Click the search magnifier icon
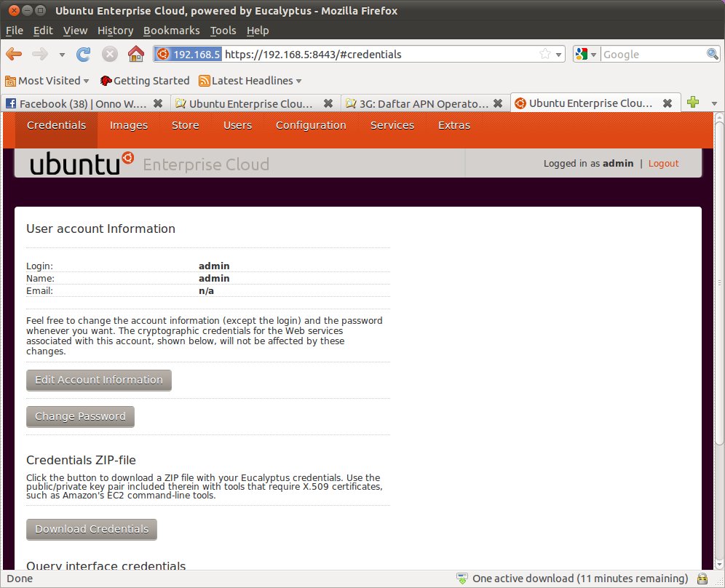This screenshot has height=588, width=725. tap(713, 54)
